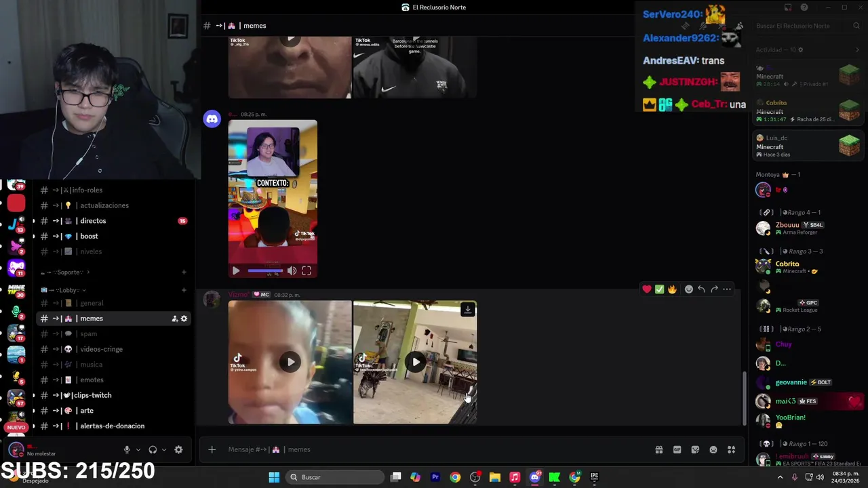Screen dimensions: 868x488
Task: Open Premiere Pro from the taskbar
Action: click(x=435, y=477)
